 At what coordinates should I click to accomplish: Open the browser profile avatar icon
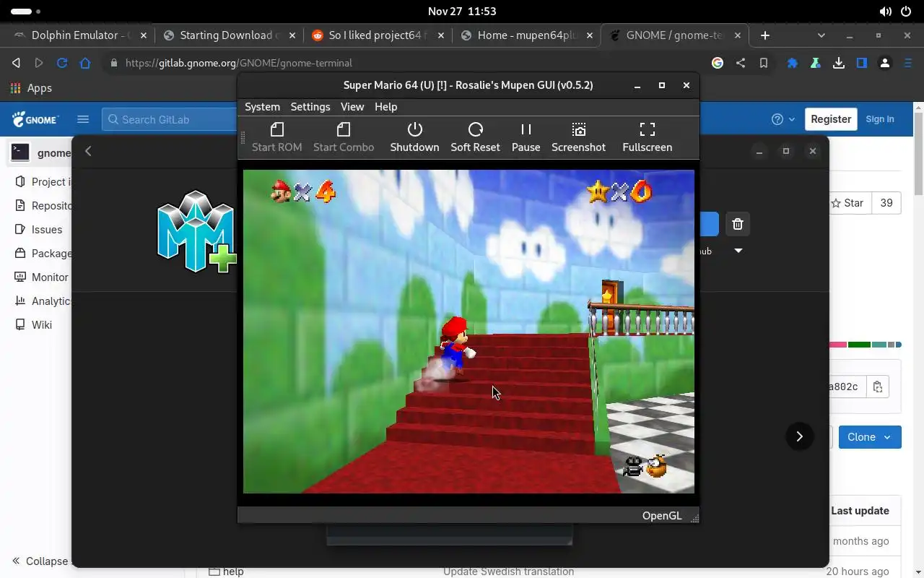pyautogui.click(x=885, y=63)
